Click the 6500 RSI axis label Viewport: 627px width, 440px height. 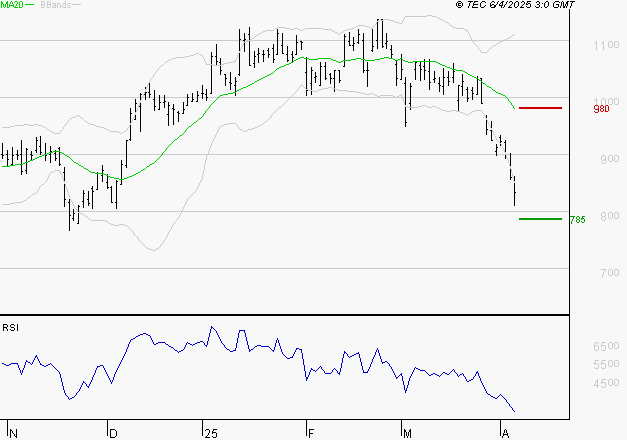pyautogui.click(x=606, y=346)
